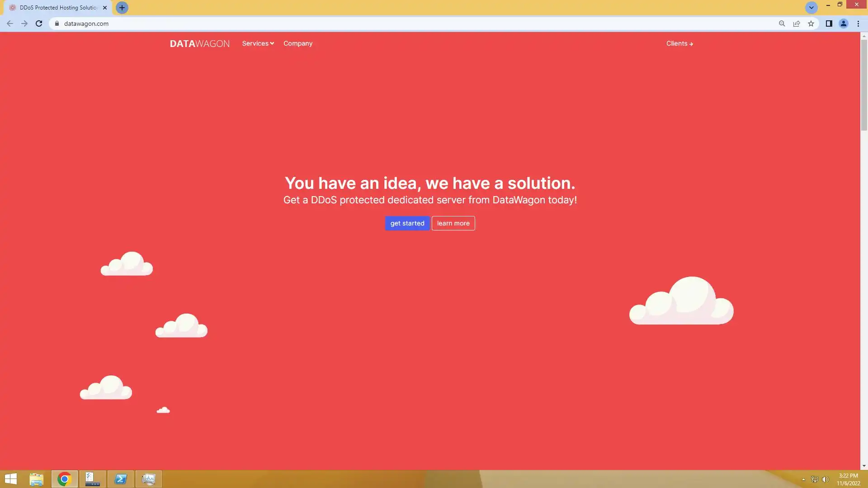
Task: Click the page vertical scrollbar thumb
Action: pos(864,84)
